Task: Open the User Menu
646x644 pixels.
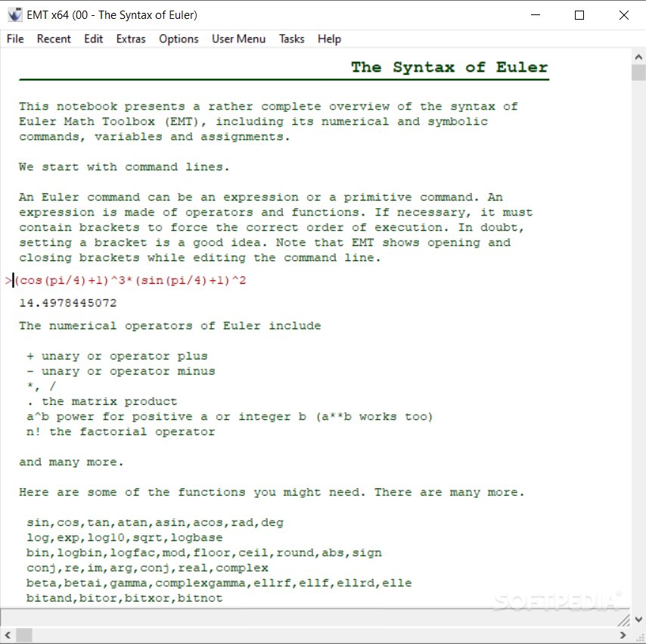Action: (x=238, y=39)
